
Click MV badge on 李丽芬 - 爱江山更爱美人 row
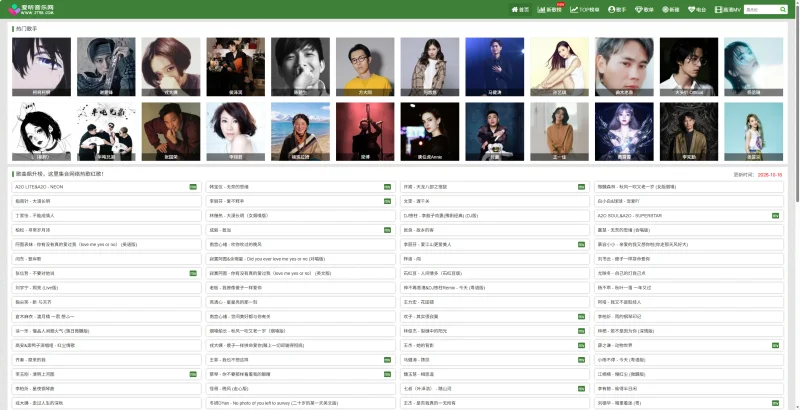point(582,245)
